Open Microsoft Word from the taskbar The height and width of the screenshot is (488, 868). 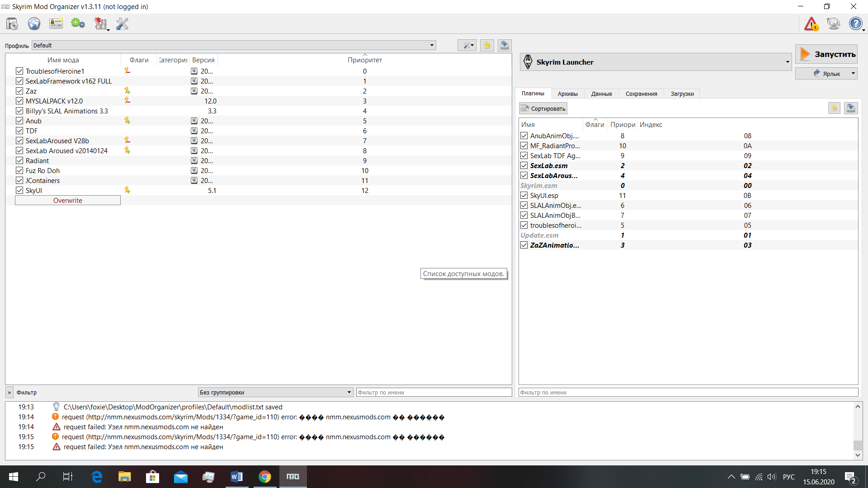[236, 477]
